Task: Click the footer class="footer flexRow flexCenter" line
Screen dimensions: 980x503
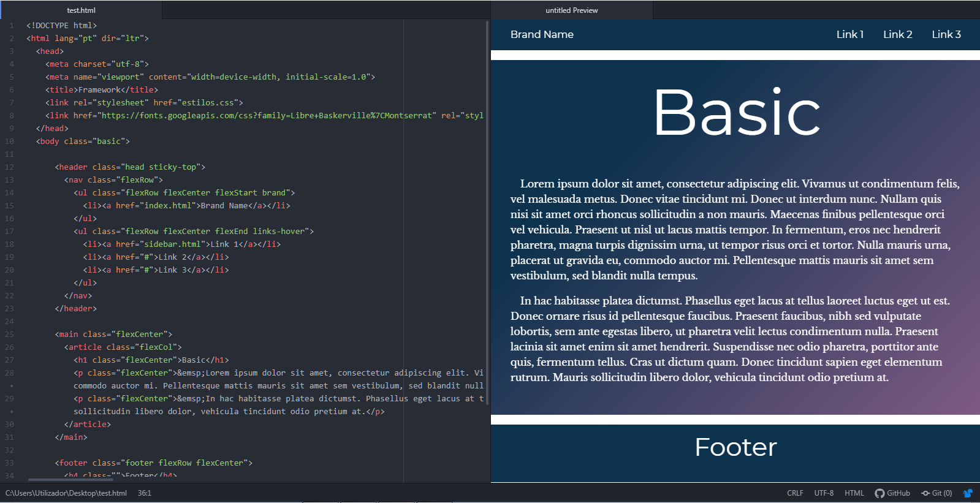Action: click(154, 463)
